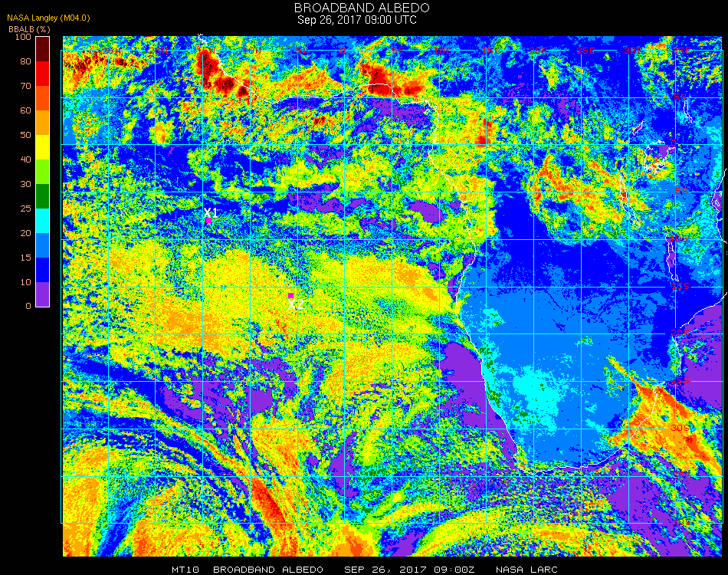Click the legend value 100
The height and width of the screenshot is (575, 728).
pyautogui.click(x=23, y=37)
